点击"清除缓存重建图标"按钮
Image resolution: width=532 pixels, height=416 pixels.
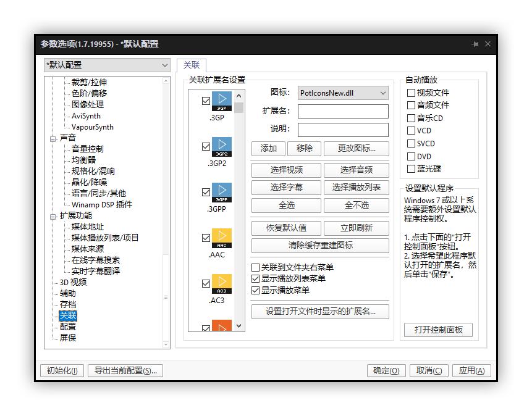[320, 246]
